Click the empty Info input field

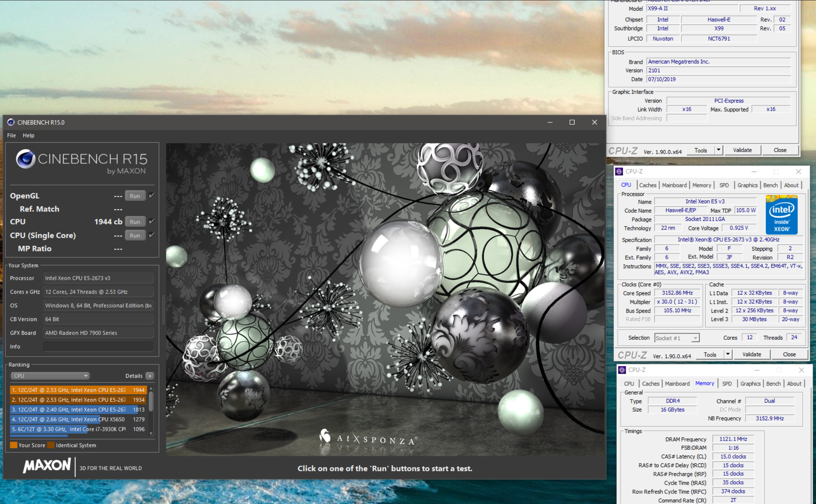(x=98, y=346)
